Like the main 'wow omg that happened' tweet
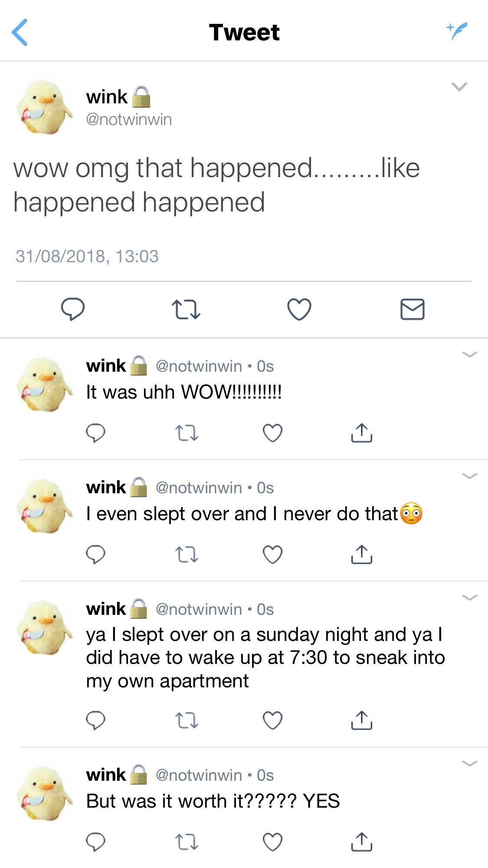Screen dimensions: 488x868 pyautogui.click(x=299, y=309)
